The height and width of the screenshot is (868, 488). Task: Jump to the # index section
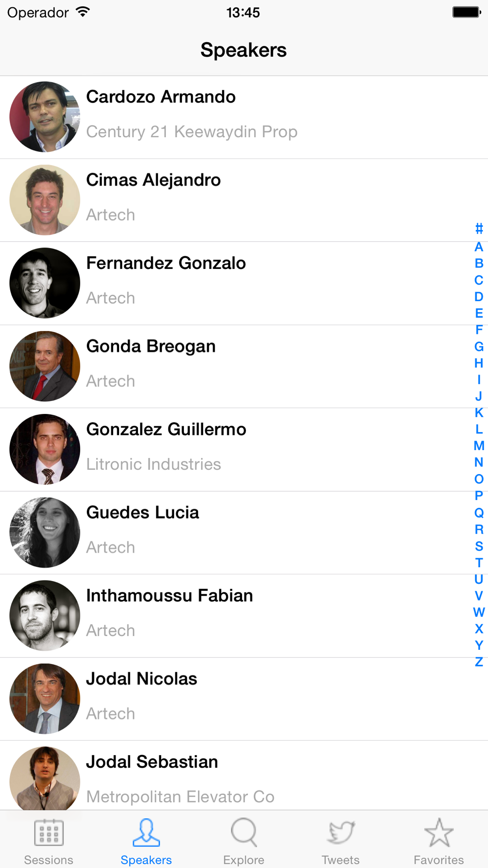479,228
